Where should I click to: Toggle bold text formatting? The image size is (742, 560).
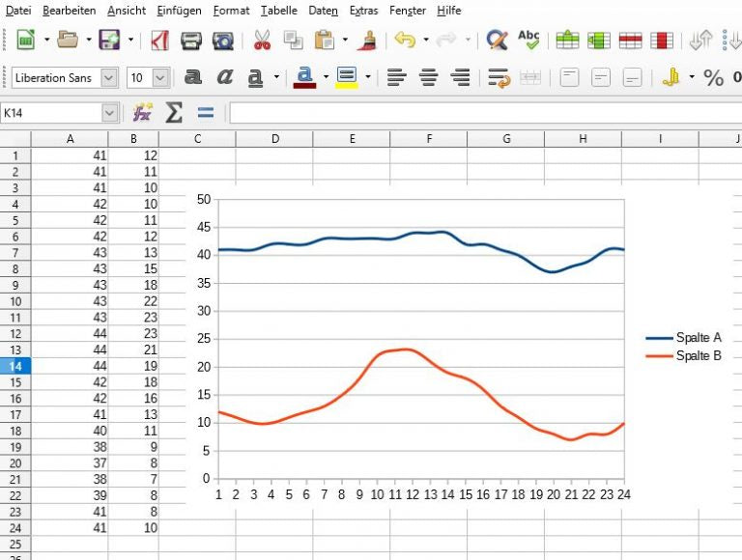(192, 77)
